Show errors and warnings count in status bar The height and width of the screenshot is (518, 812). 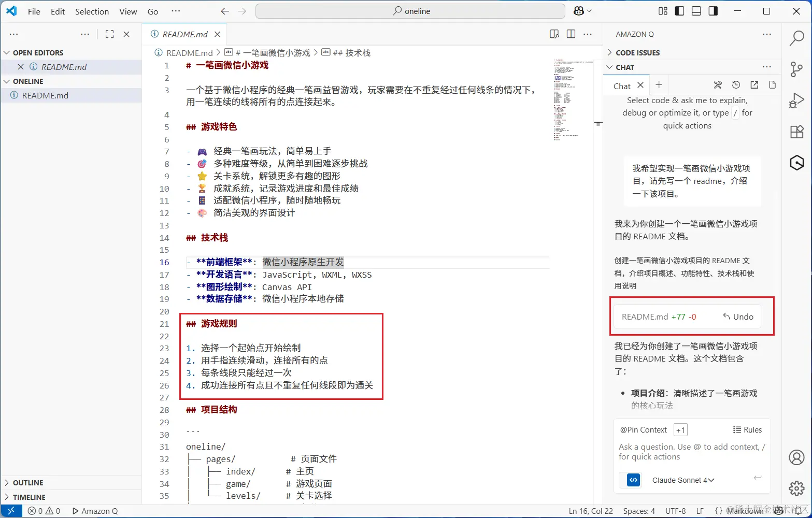pyautogui.click(x=44, y=511)
